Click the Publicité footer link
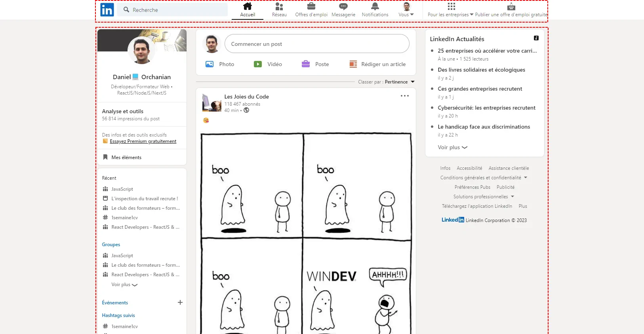This screenshot has width=644, height=334. [505, 187]
